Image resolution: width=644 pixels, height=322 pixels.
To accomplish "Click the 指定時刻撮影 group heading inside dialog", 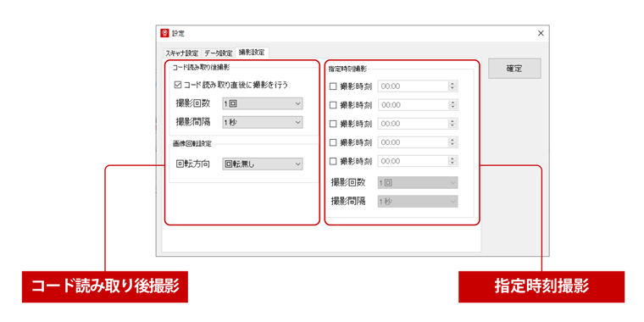I will click(348, 69).
